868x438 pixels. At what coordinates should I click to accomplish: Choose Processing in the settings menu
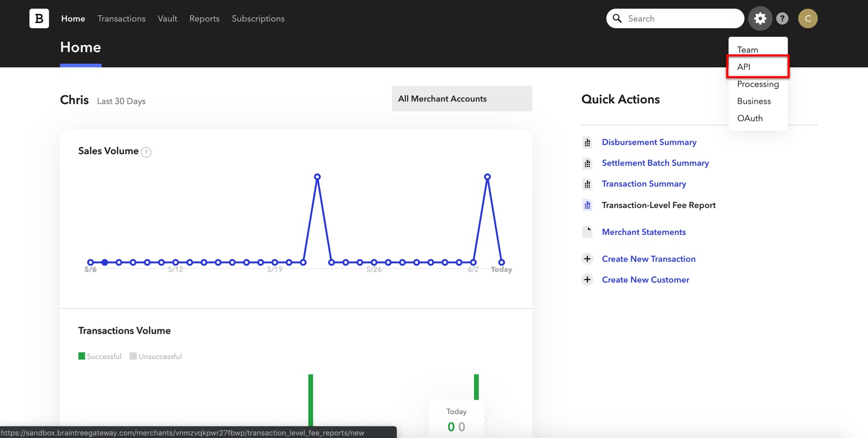(758, 84)
